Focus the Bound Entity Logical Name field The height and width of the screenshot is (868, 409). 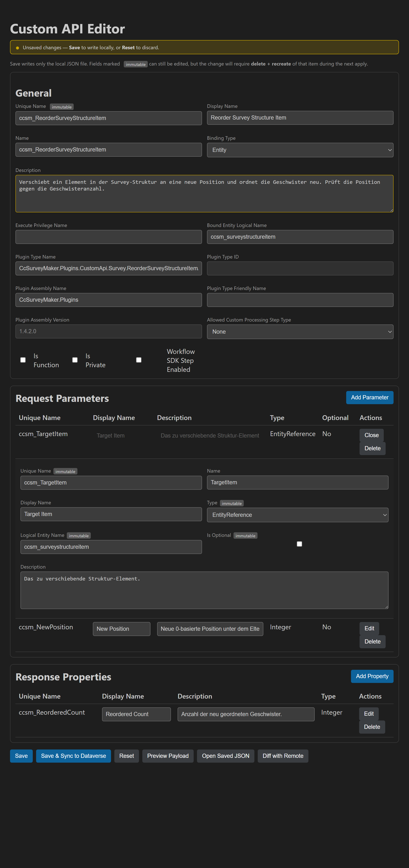(x=300, y=237)
